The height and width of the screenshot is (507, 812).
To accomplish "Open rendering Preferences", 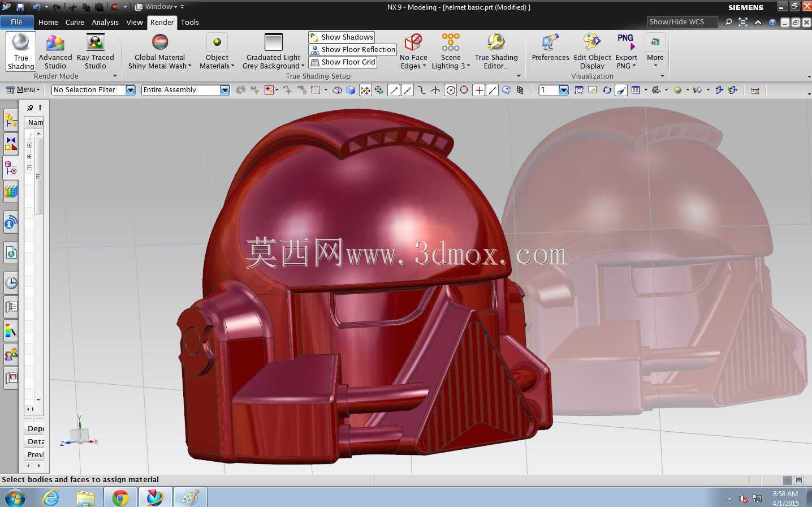I will pos(550,48).
